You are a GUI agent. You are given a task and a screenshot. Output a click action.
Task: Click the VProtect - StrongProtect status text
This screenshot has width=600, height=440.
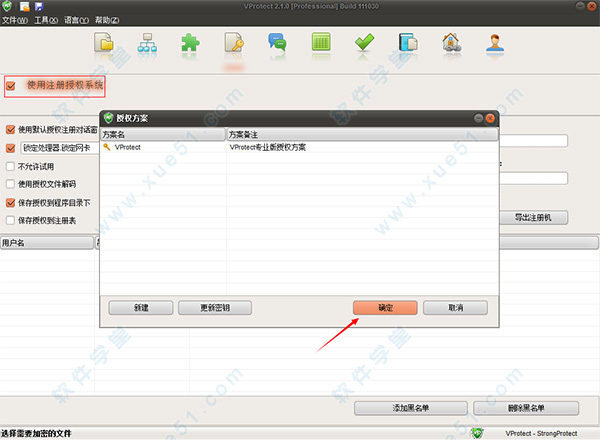tap(541, 433)
